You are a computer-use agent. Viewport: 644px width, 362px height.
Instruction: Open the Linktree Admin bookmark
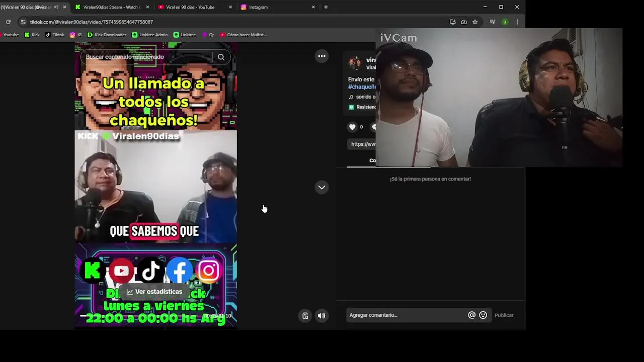tap(150, 35)
